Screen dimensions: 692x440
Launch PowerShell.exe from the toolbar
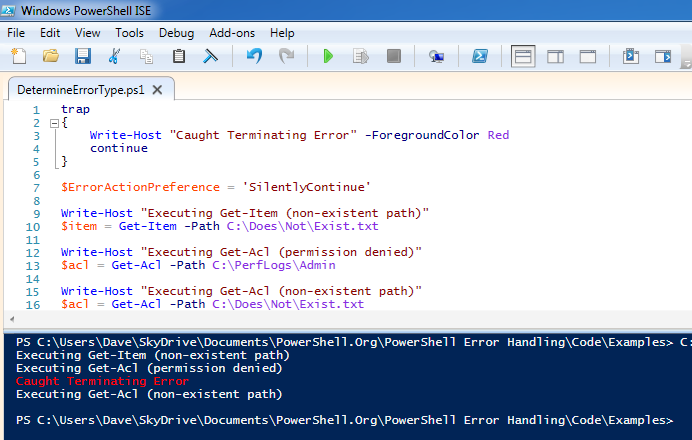(479, 57)
